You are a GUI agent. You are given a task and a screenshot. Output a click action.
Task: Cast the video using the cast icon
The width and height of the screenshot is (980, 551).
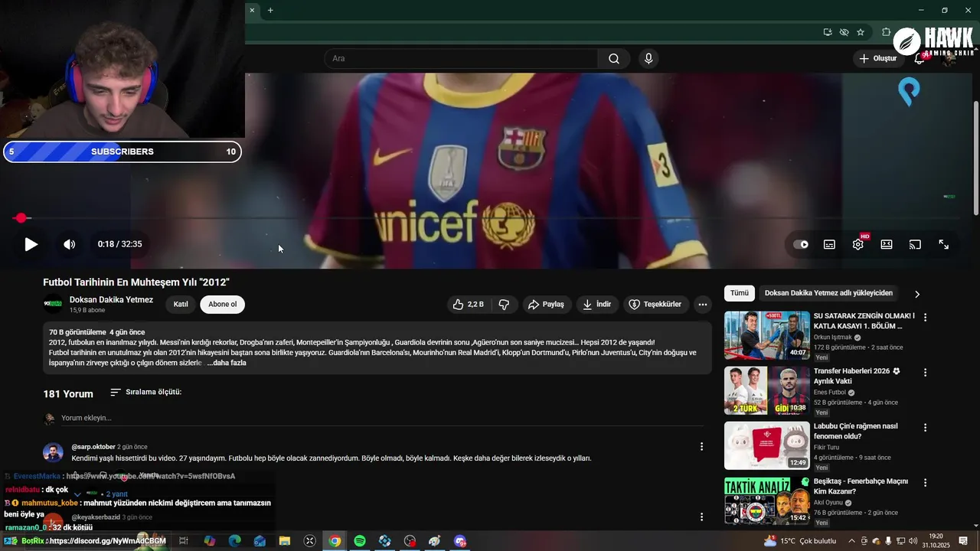point(915,244)
